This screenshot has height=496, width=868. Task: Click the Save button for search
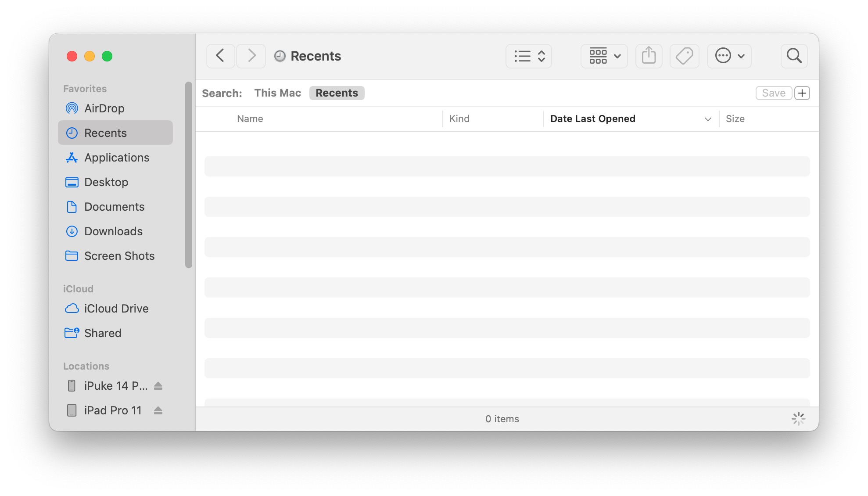point(773,93)
